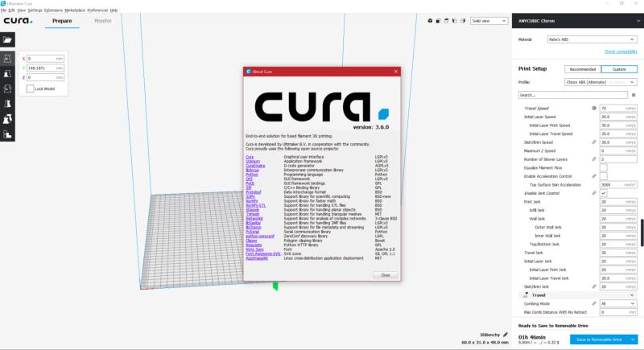Click the pencil icon next to 3DBenchy
Viewport: 644px width, 350px height.
[505, 334]
